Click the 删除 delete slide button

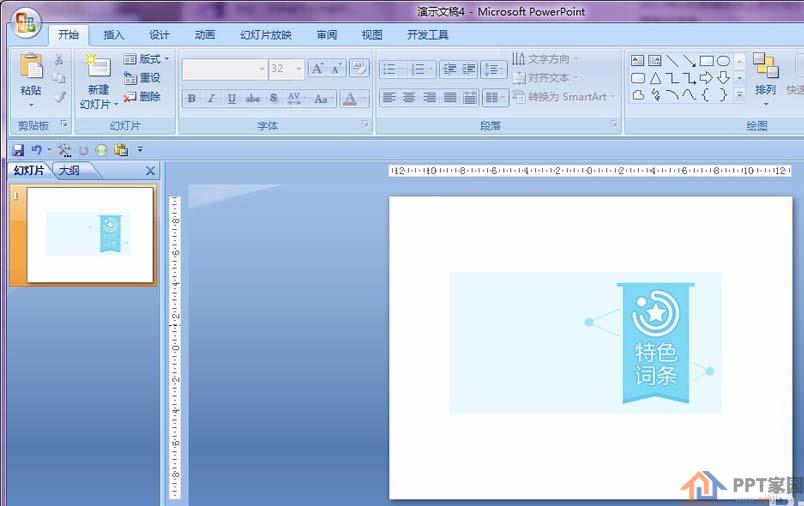click(143, 96)
